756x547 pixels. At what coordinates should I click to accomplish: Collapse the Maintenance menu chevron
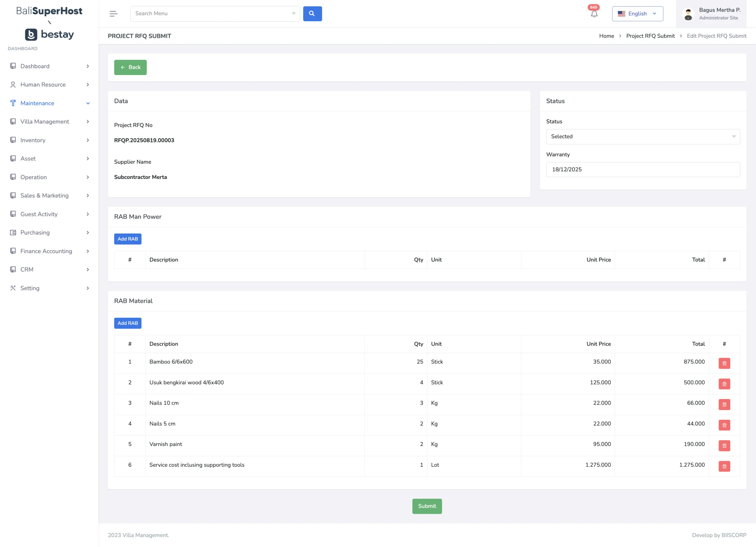(88, 103)
